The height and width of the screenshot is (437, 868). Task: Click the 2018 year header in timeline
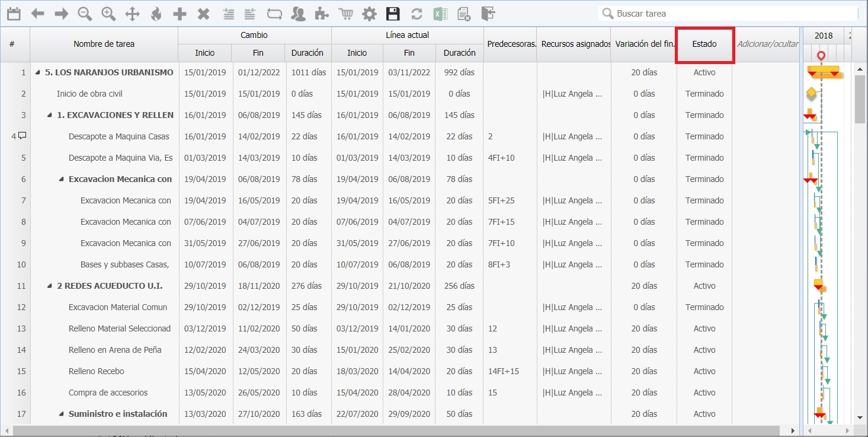(x=823, y=36)
